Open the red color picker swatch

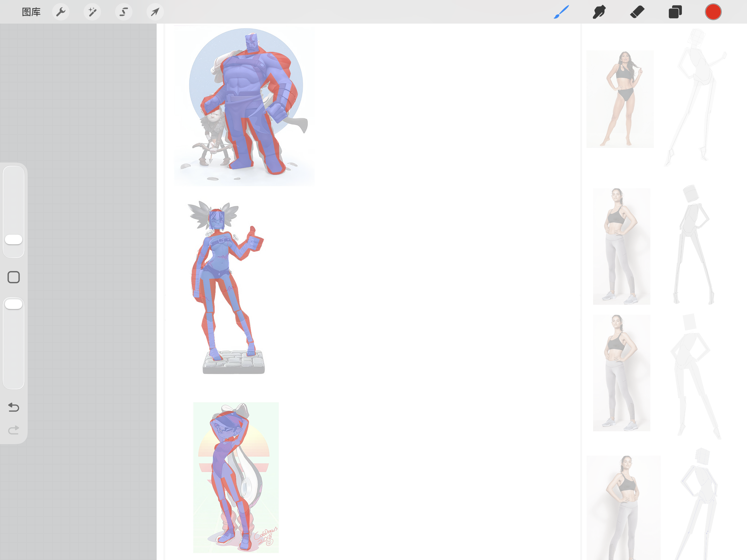click(713, 12)
